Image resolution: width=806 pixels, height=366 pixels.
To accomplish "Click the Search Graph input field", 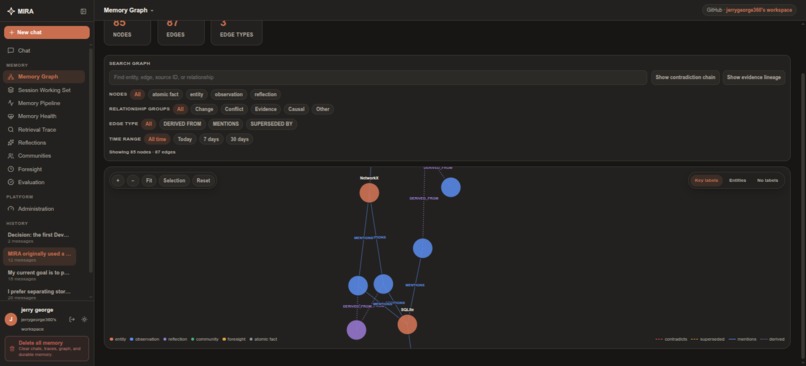I will click(x=378, y=77).
